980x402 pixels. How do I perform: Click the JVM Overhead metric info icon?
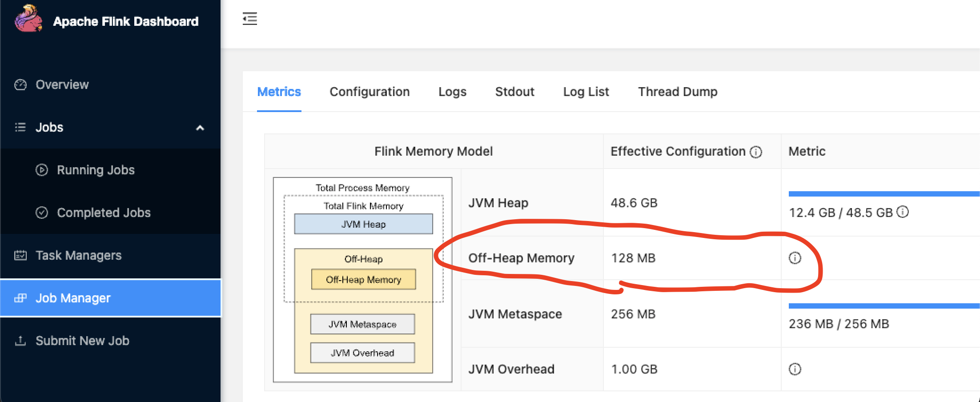795,369
